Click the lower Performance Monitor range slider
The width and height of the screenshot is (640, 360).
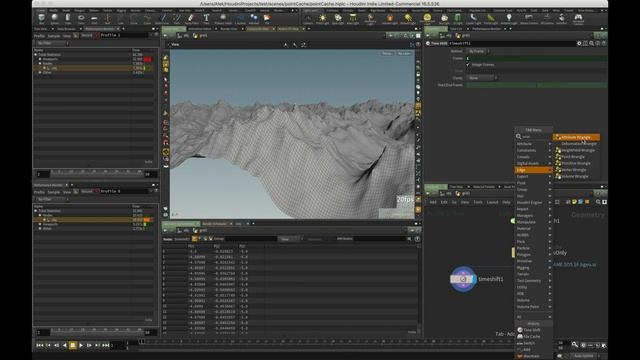(96, 332)
